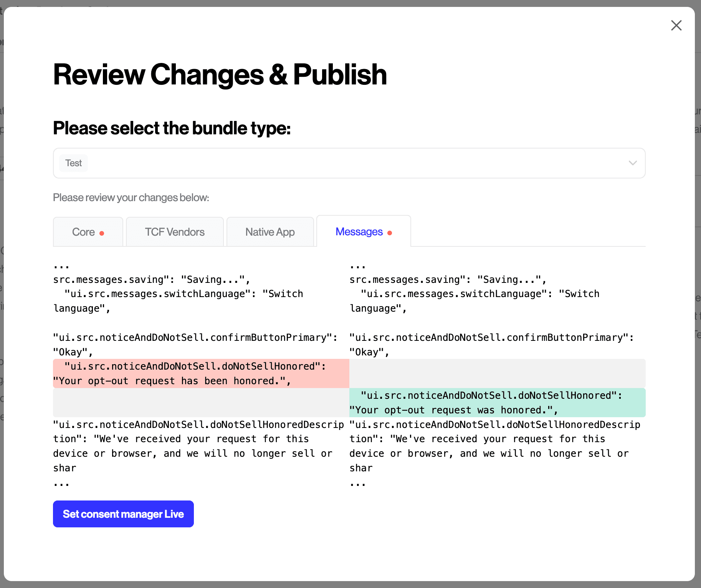Click the Please review your changes below label
This screenshot has width=701, height=588.
131,197
